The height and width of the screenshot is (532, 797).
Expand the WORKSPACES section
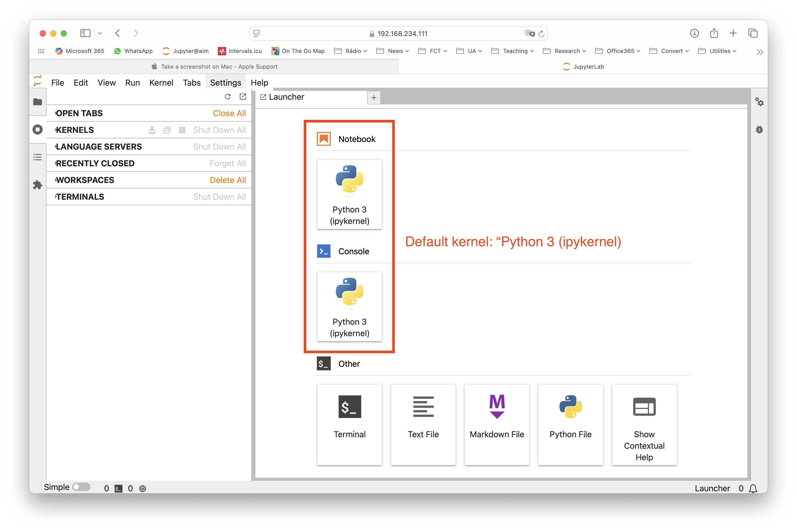tap(85, 180)
